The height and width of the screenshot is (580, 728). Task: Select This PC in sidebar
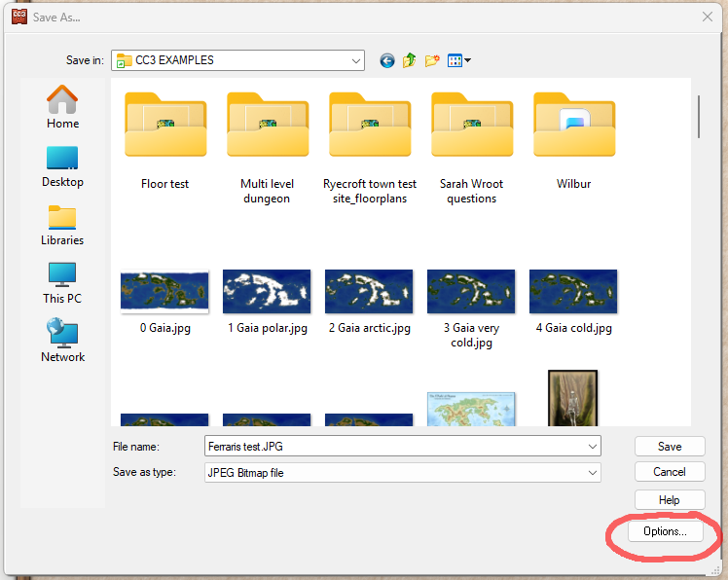pyautogui.click(x=62, y=282)
